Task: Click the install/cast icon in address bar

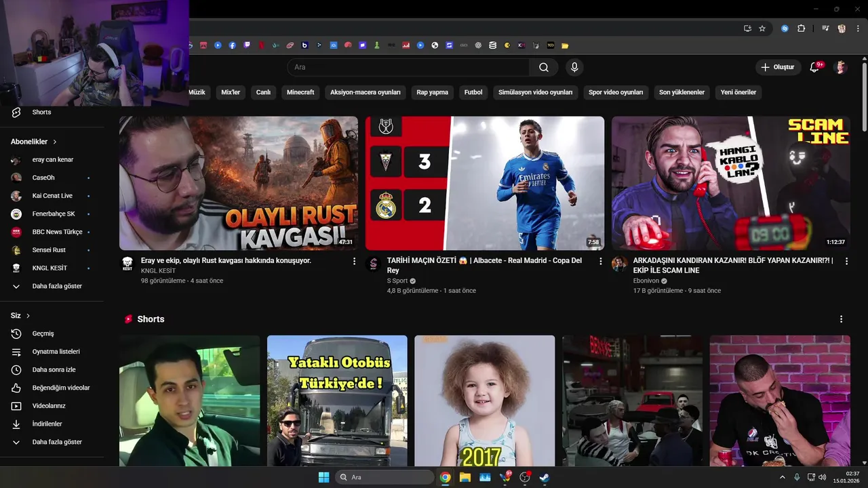Action: tap(747, 28)
